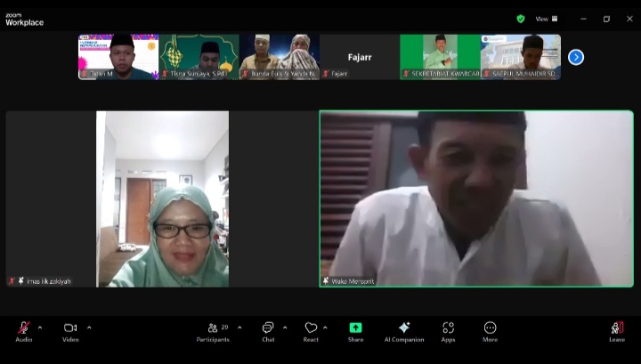Click the Waka Mensorit speaker video

tap(476, 198)
